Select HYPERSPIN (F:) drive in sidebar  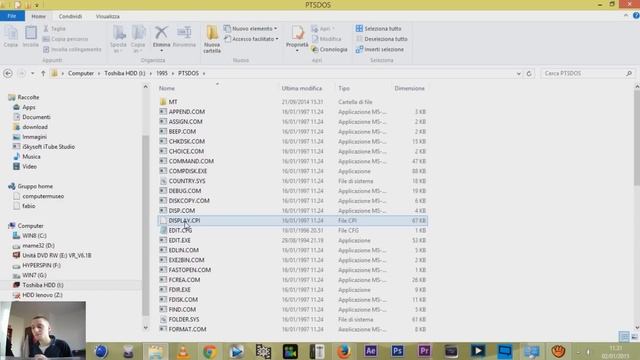(41, 265)
